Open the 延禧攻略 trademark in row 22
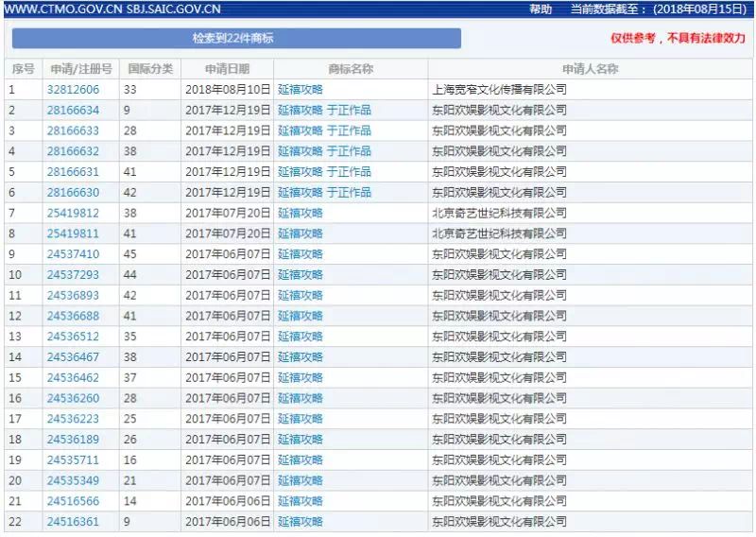This screenshot has height=537, width=756. (x=300, y=522)
